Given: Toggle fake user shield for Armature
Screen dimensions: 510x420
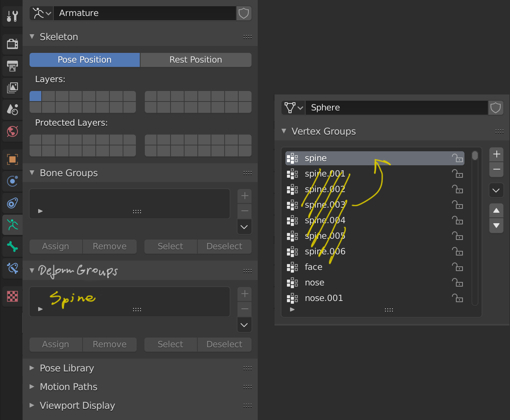Looking at the screenshot, I should tap(244, 13).
